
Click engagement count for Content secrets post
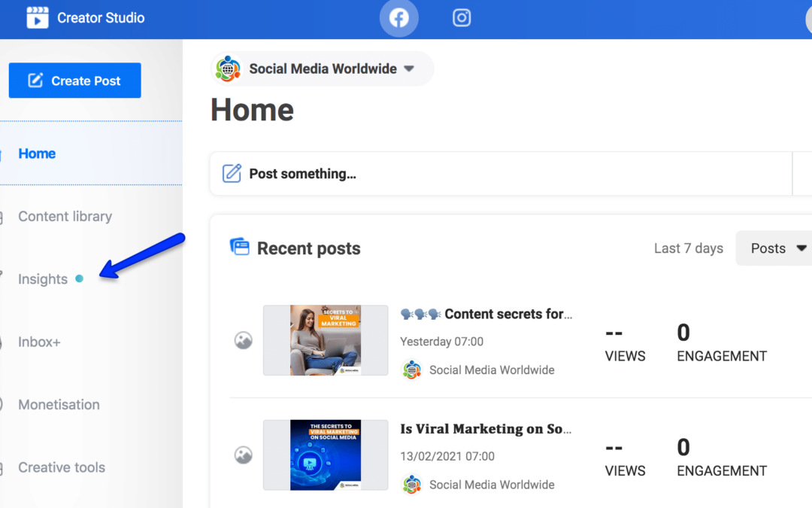(x=683, y=333)
